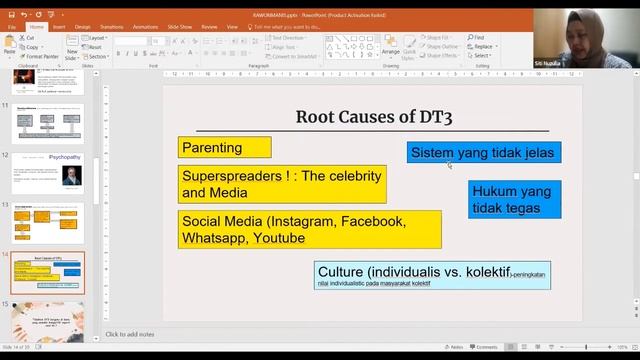Click the Comments button in status bar
The width and height of the screenshot is (640, 360).
(484, 347)
